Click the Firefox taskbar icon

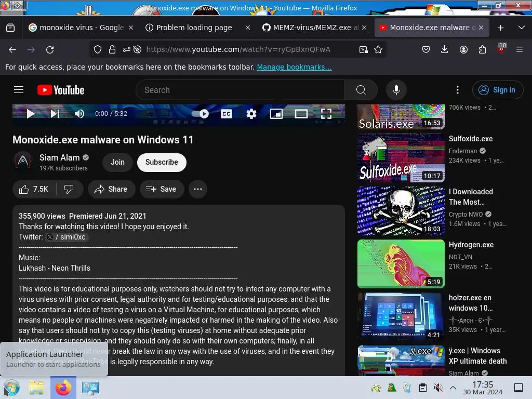(63, 388)
